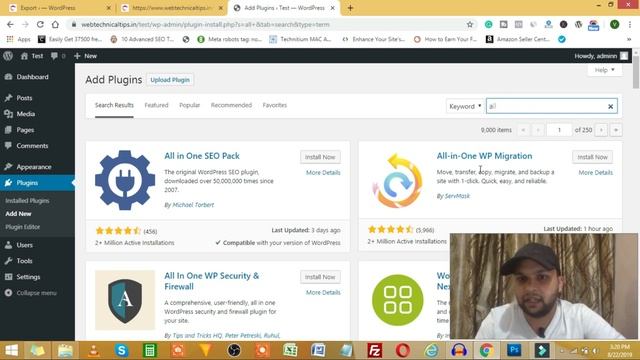This screenshot has width=640, height=360.
Task: Open Opera browser from the taskbar
Action: pos(402,350)
